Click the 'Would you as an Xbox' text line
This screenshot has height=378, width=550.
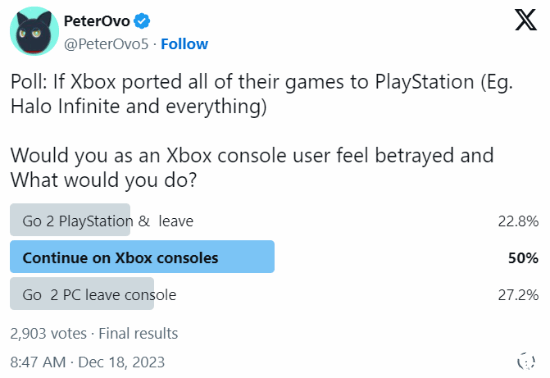252,156
